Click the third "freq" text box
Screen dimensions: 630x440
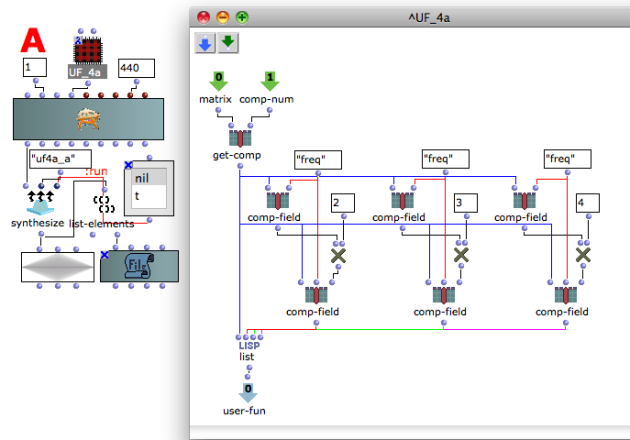pos(567,159)
